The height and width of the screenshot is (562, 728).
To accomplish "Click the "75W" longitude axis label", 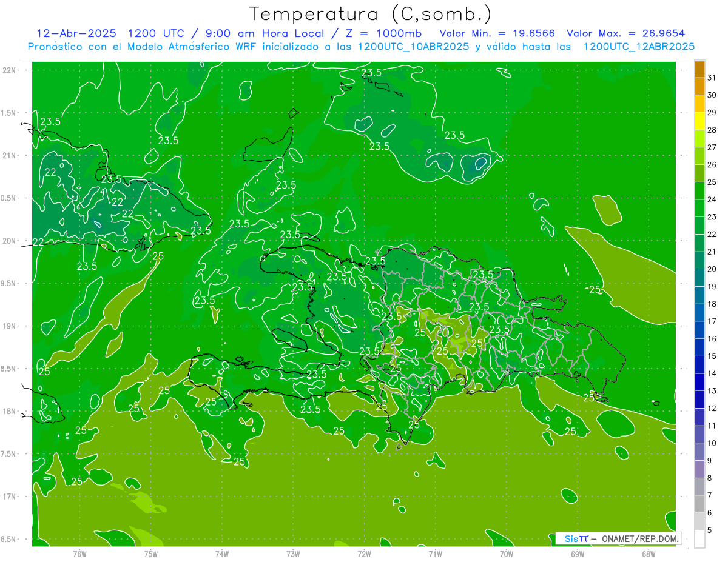I will click(x=150, y=554).
